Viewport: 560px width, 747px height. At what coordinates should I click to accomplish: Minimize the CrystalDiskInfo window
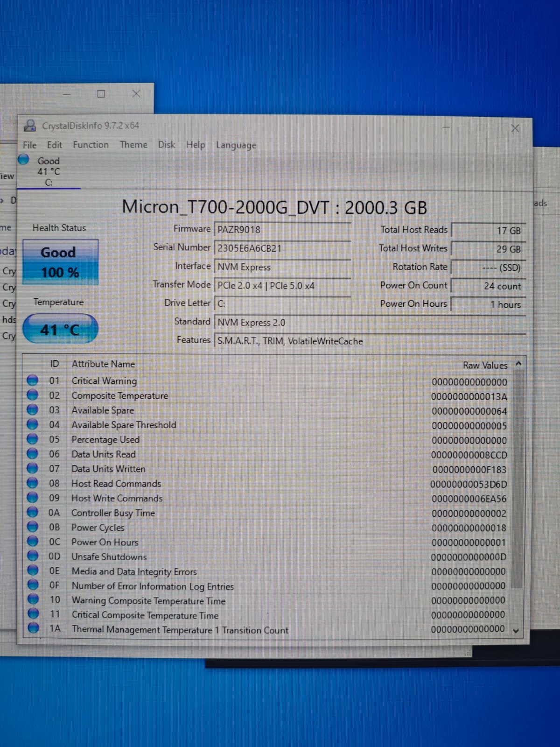coord(447,127)
